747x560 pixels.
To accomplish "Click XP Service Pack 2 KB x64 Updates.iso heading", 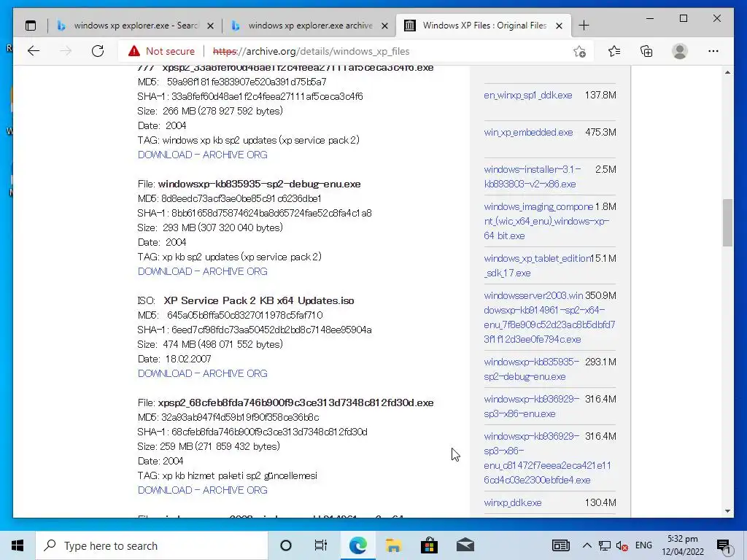I will coord(259,300).
